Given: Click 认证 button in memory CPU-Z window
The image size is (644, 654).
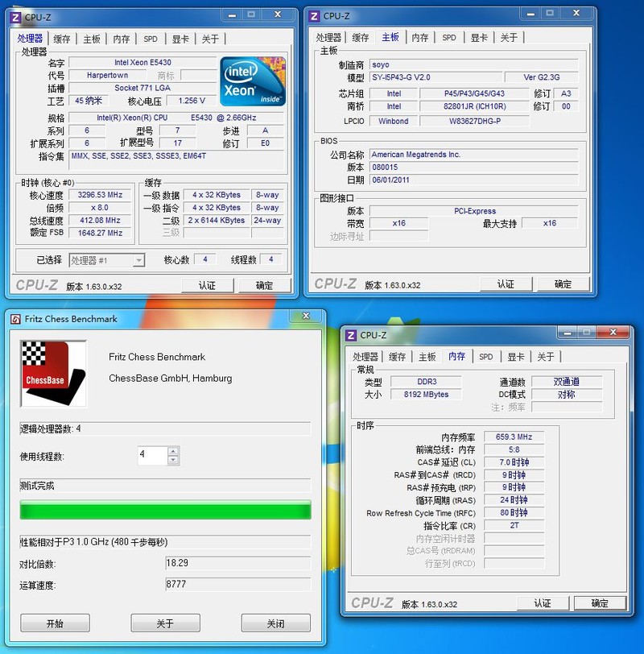Looking at the screenshot, I should click(x=543, y=603).
